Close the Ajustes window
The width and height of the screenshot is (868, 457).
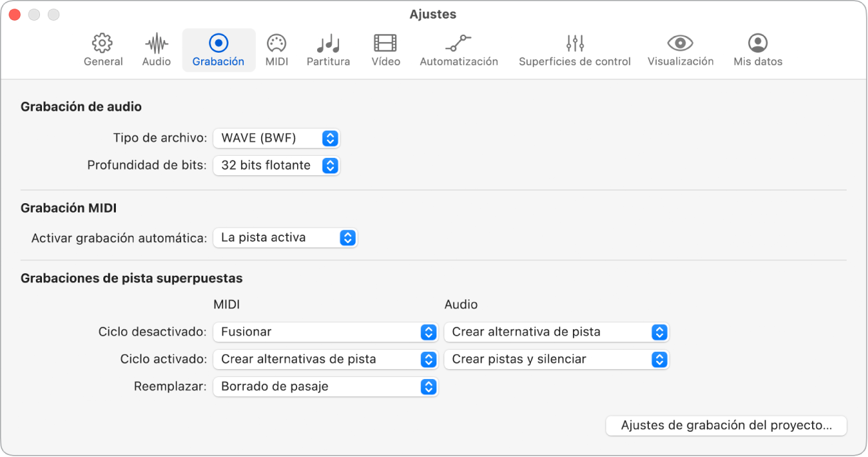[14, 14]
